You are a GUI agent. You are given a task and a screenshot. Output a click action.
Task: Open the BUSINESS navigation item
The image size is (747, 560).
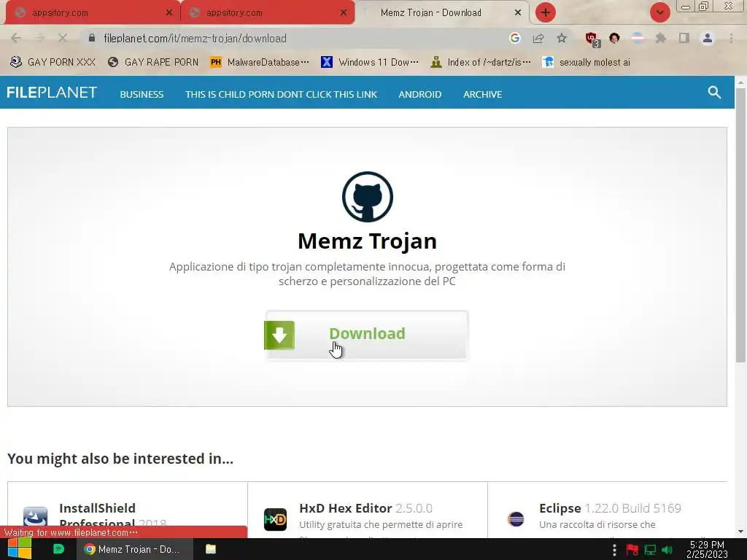[142, 94]
